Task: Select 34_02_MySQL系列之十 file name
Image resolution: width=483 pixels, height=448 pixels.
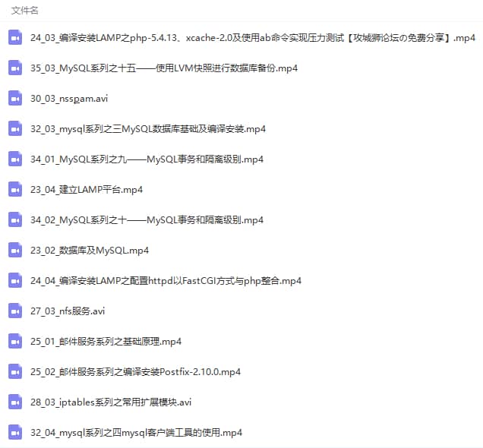Action: 147,220
